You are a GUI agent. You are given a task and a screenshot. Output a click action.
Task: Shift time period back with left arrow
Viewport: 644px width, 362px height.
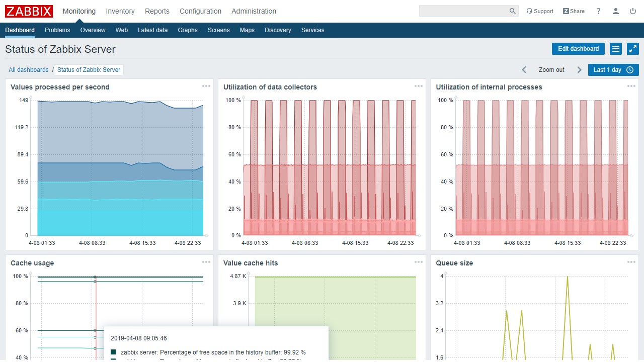tap(524, 70)
